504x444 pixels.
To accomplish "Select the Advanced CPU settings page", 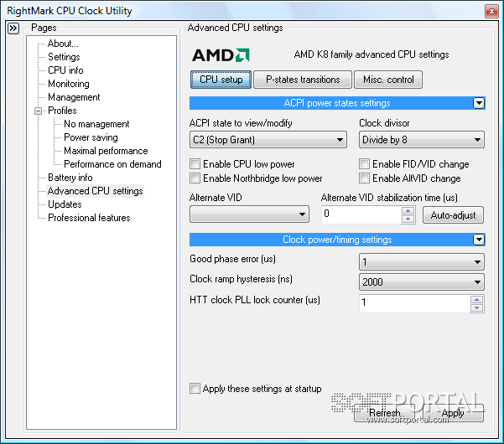I will click(x=95, y=191).
